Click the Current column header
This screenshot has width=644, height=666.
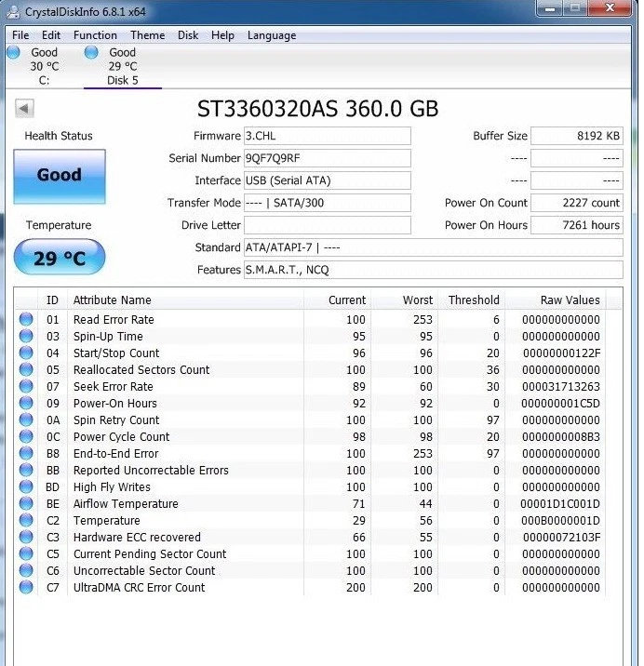click(338, 300)
